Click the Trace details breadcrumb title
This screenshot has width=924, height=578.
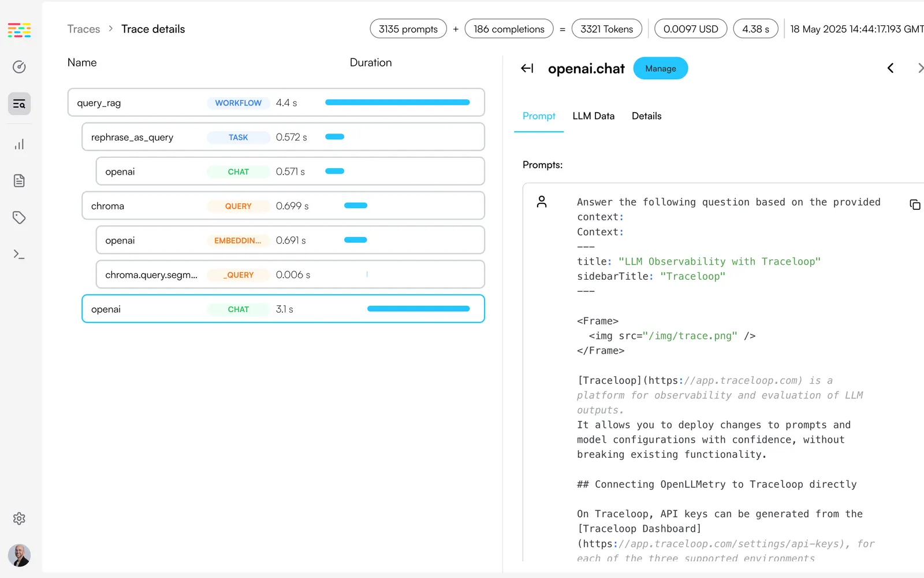(153, 29)
